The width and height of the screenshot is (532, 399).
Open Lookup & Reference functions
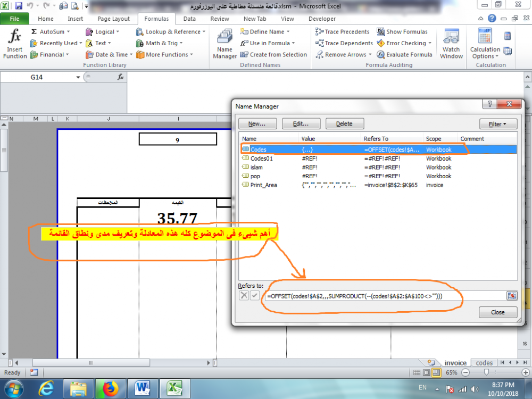tap(171, 31)
